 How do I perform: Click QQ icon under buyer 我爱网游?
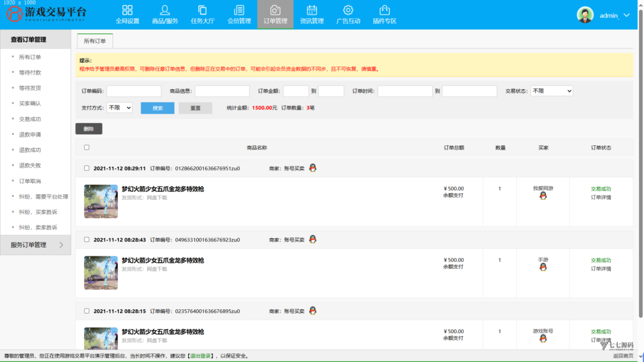tap(543, 196)
